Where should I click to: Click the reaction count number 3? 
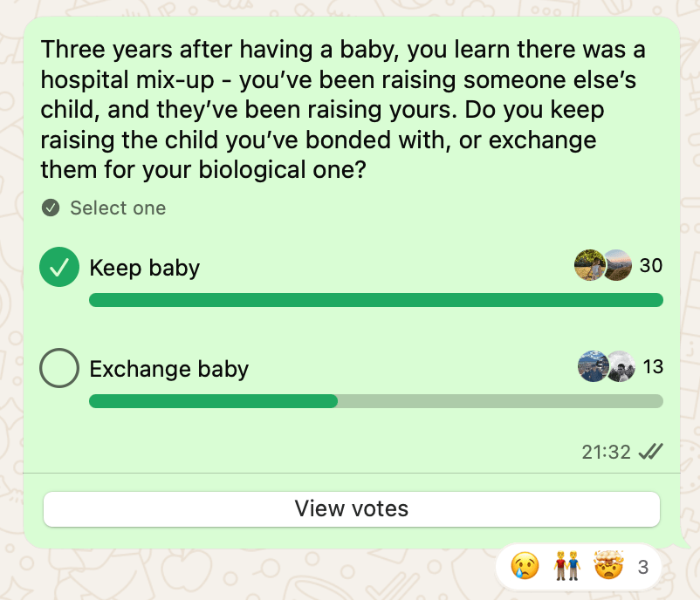[x=643, y=568]
